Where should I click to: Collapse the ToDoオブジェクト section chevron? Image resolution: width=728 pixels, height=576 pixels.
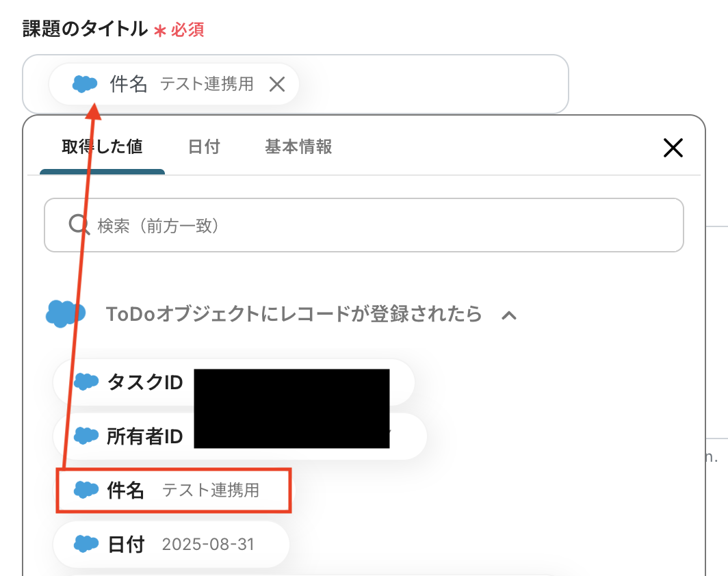tap(509, 315)
